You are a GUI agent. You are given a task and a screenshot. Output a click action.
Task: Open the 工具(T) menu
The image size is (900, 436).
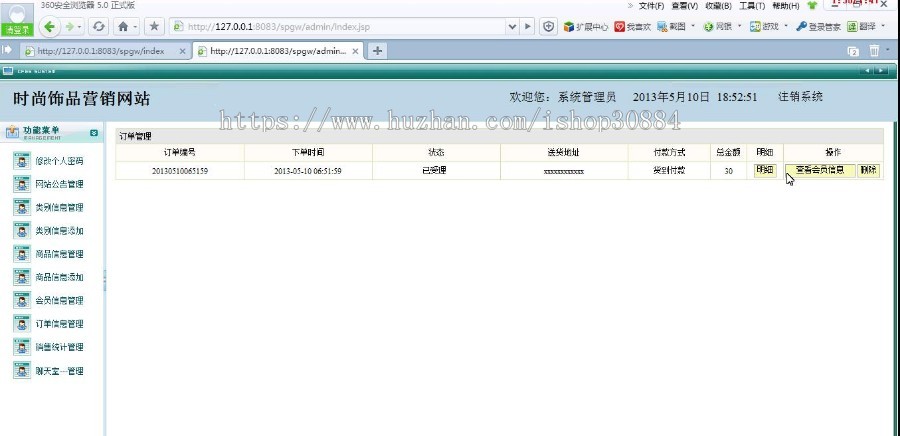point(752,6)
